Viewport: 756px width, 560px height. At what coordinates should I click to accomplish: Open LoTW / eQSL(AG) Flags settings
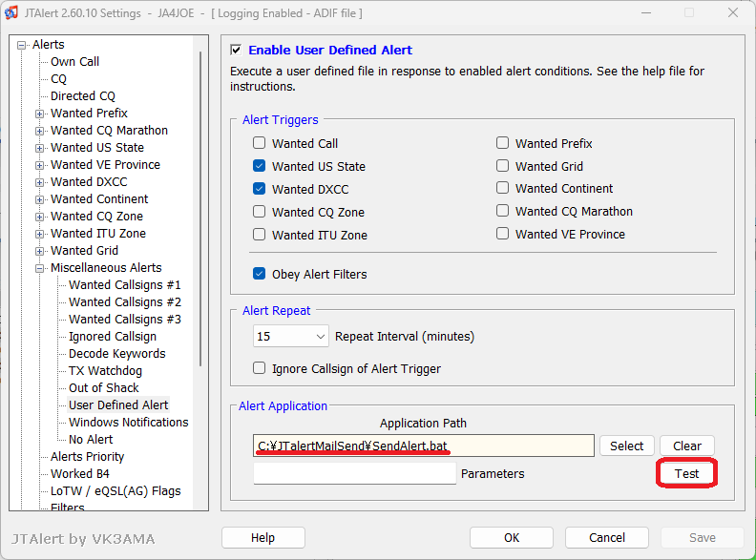tap(115, 491)
